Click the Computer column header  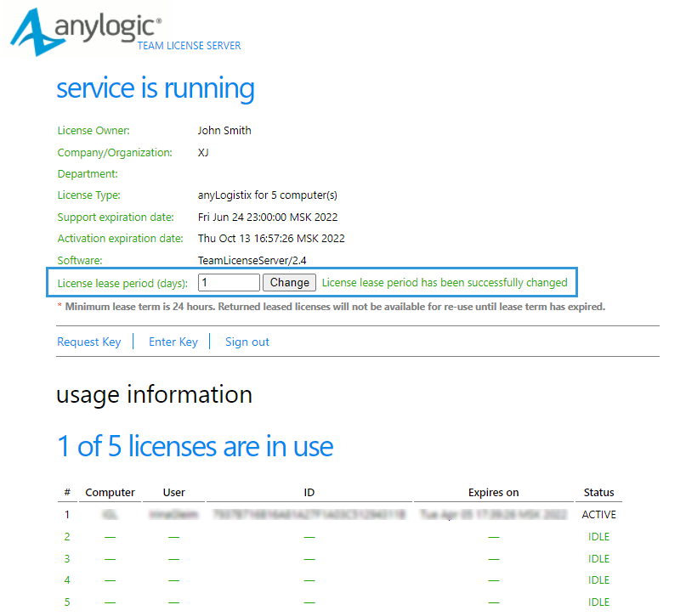[110, 492]
